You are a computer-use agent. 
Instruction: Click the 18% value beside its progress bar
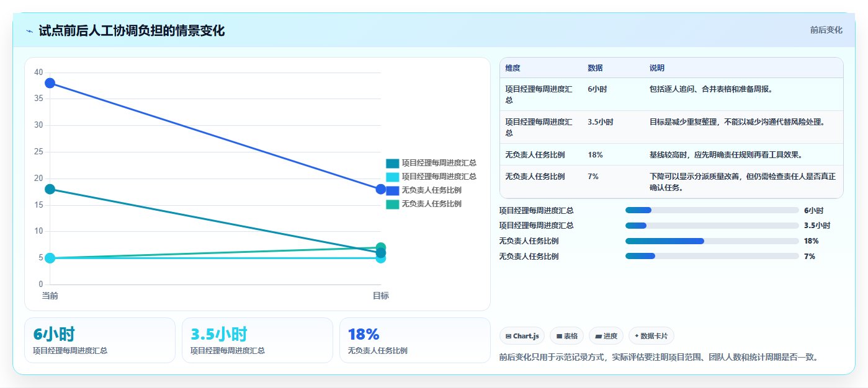[812, 241]
